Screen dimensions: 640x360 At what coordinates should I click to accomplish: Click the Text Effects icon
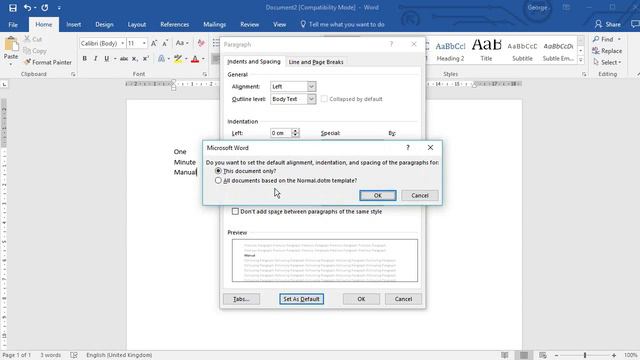pyautogui.click(x=162, y=59)
